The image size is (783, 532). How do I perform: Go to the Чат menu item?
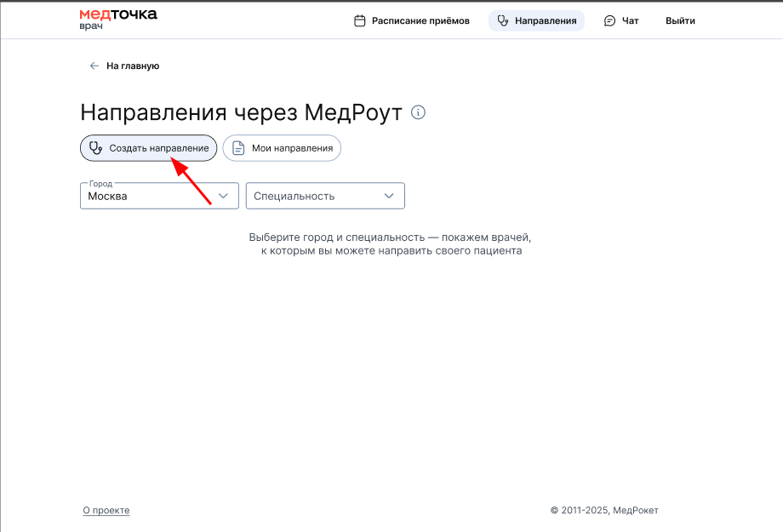631,20
